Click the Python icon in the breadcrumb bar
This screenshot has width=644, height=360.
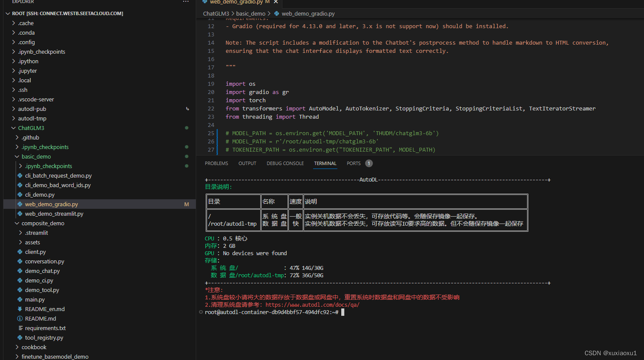[278, 13]
